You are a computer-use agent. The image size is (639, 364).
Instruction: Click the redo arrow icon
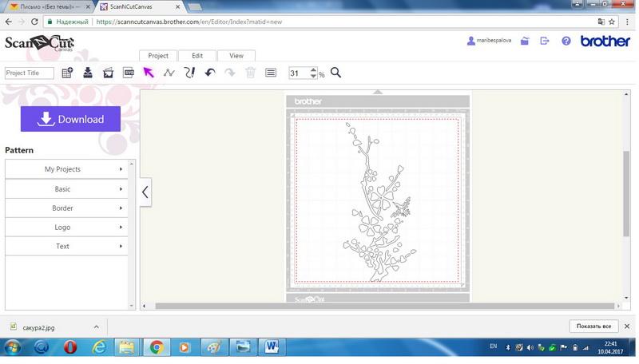(x=230, y=73)
